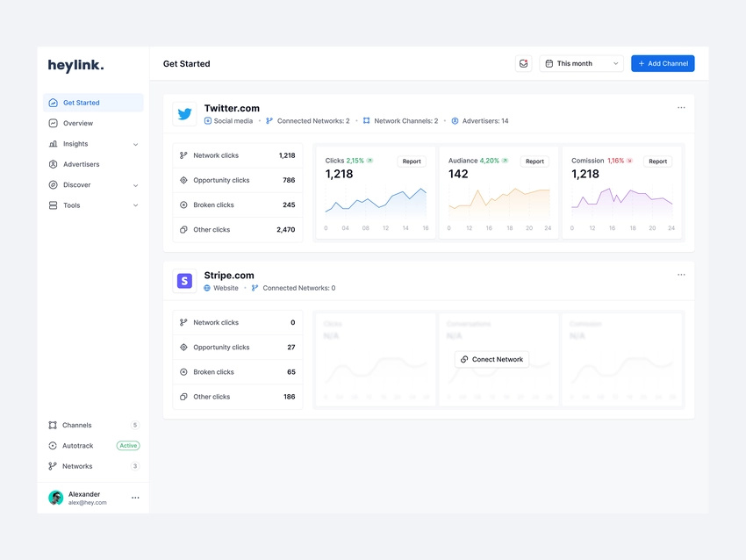The height and width of the screenshot is (560, 746).
Task: Open the three-dot menu on the Twitter.com card
Action: coord(682,106)
